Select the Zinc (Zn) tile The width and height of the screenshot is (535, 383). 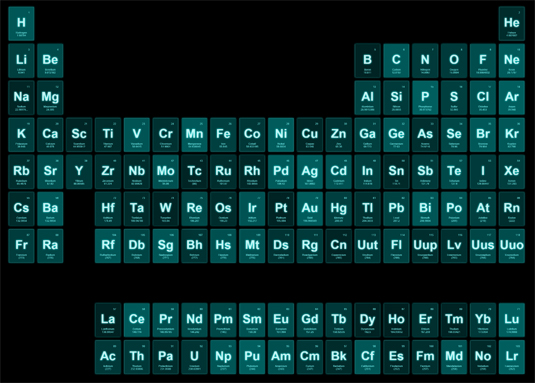338,135
